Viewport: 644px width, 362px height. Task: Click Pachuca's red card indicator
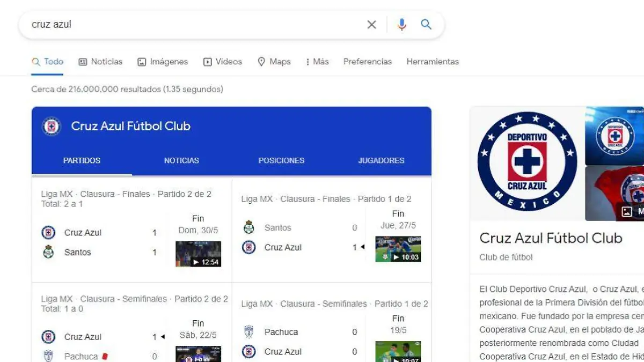(x=105, y=356)
